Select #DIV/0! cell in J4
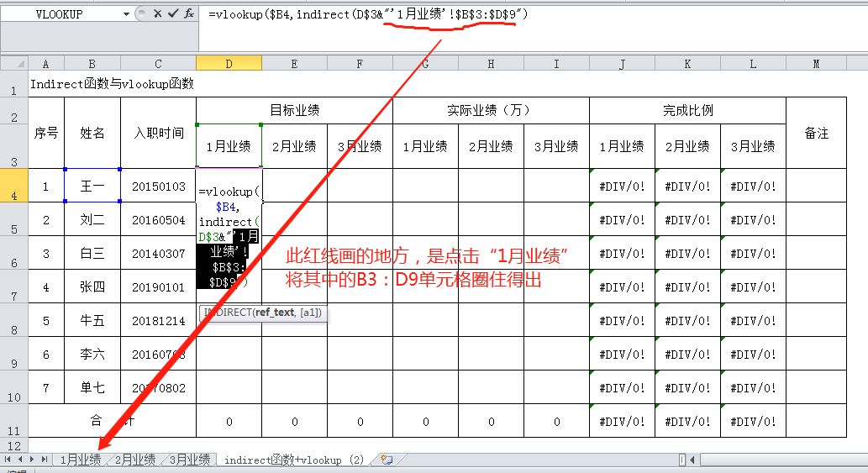The image size is (868, 473). click(622, 186)
